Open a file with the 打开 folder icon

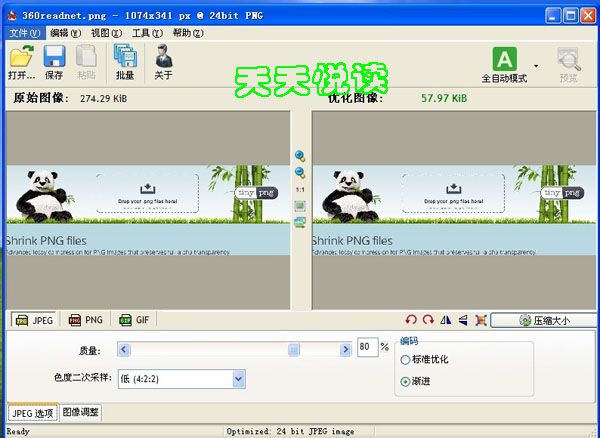pyautogui.click(x=21, y=61)
